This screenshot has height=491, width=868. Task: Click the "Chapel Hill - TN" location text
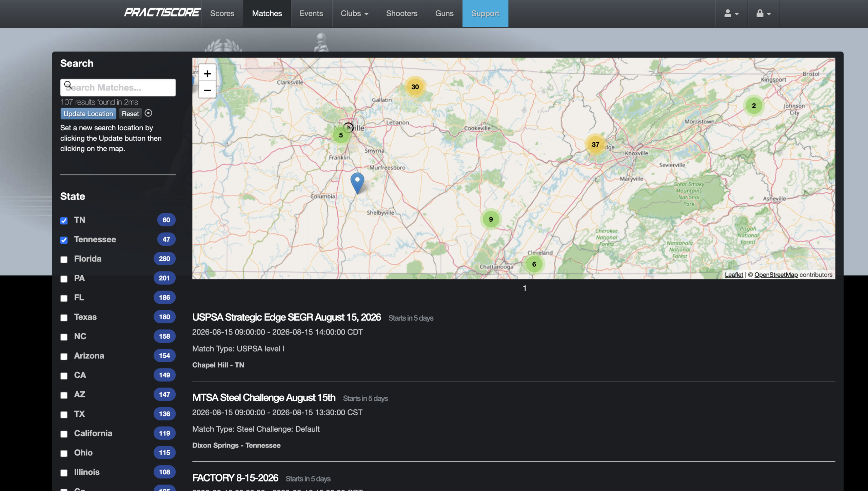tap(218, 365)
